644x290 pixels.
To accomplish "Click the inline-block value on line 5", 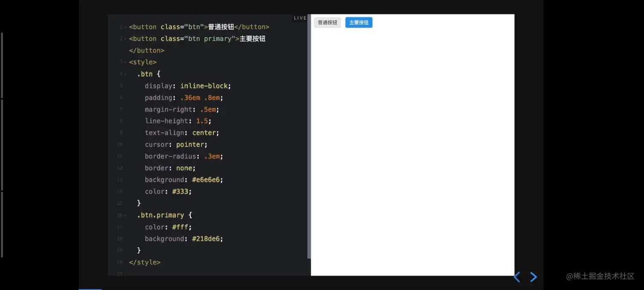I will coord(205,86).
